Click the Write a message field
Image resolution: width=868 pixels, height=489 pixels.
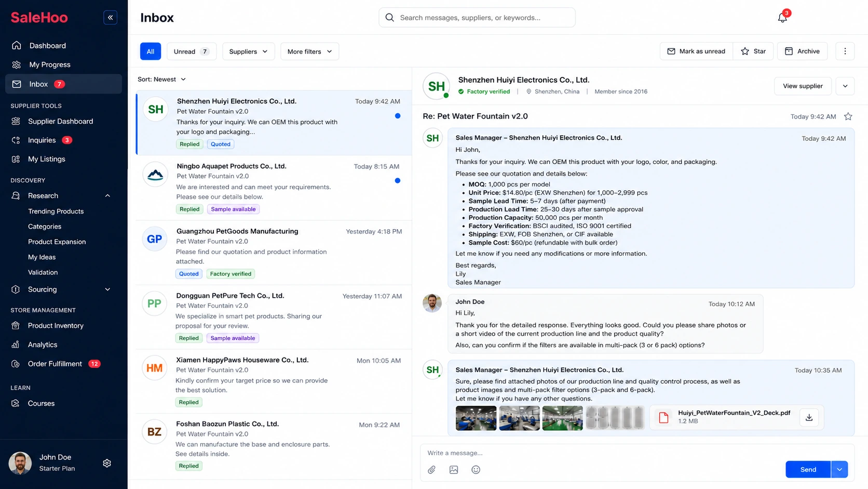[637, 453]
